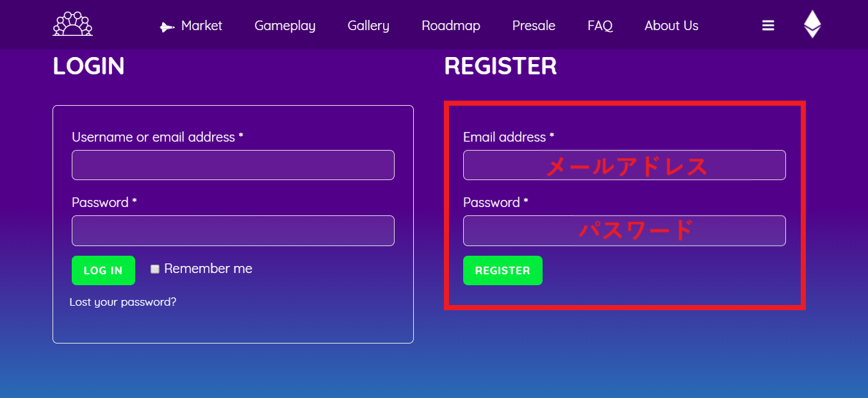Click the FAQ navigation link
Viewport: 868px width, 398px height.
[x=600, y=26]
